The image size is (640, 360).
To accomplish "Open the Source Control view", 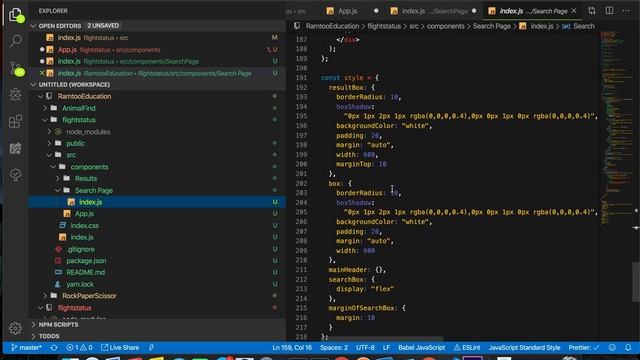I will (x=16, y=69).
